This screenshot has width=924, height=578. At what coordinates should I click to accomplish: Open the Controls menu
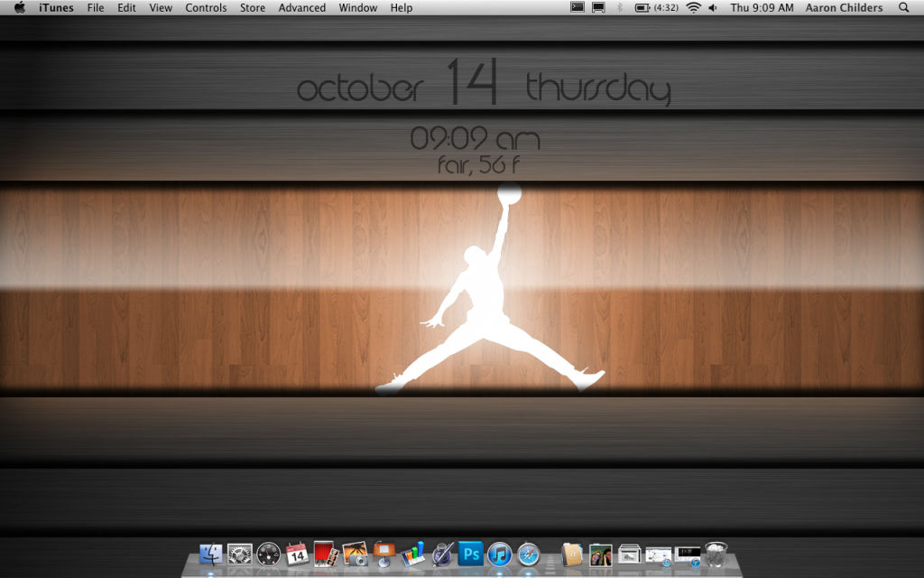(206, 7)
